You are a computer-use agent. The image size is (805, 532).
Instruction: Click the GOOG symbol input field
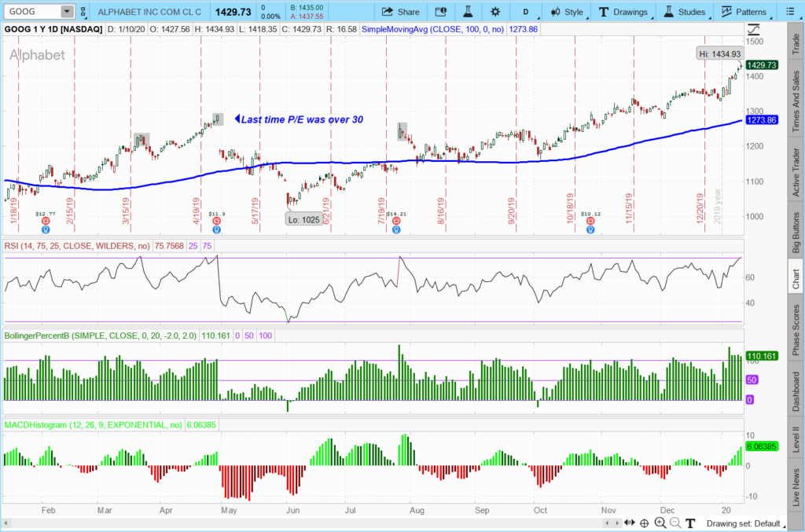pyautogui.click(x=31, y=11)
